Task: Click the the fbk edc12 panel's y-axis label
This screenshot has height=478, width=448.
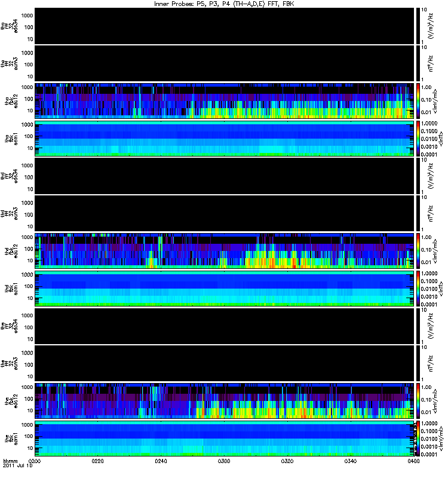Action: tap(11, 401)
